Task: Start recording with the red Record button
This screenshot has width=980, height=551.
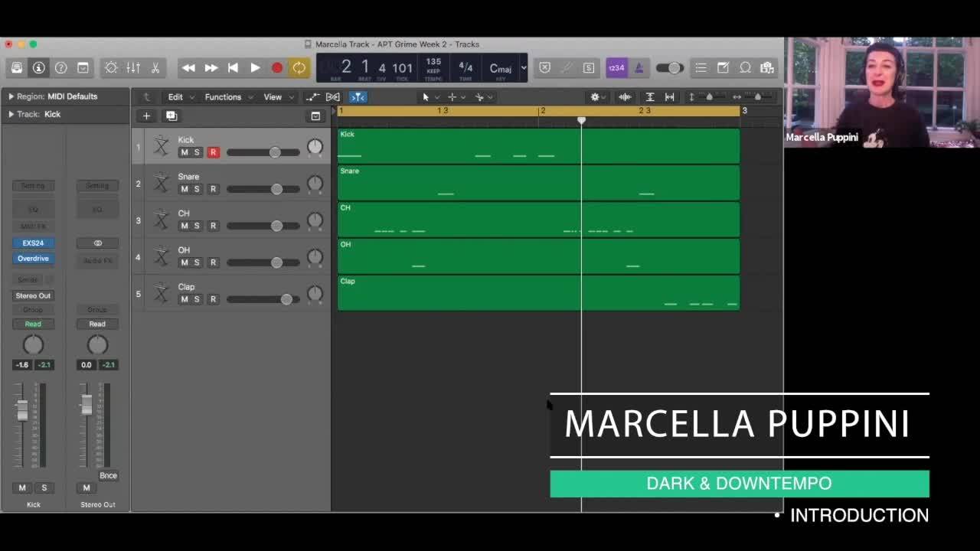Action: pyautogui.click(x=277, y=67)
